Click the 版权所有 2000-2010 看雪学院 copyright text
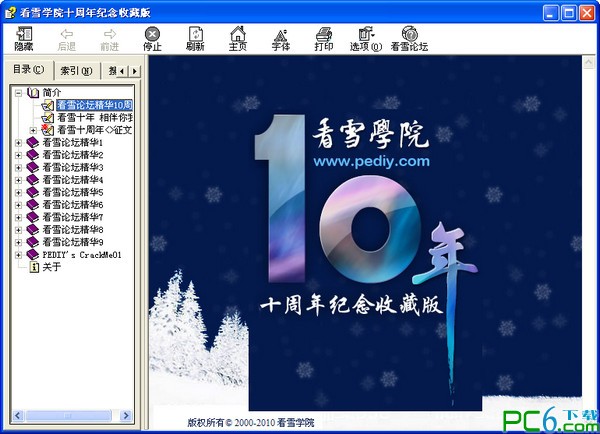This screenshot has height=434, width=600. pos(251,423)
